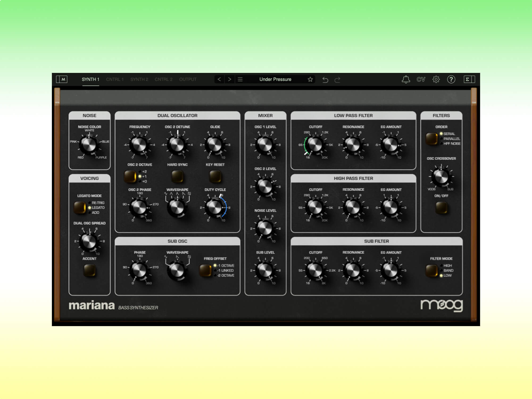Open the preset list menu icon
Image resolution: width=532 pixels, height=399 pixels.
coord(240,79)
